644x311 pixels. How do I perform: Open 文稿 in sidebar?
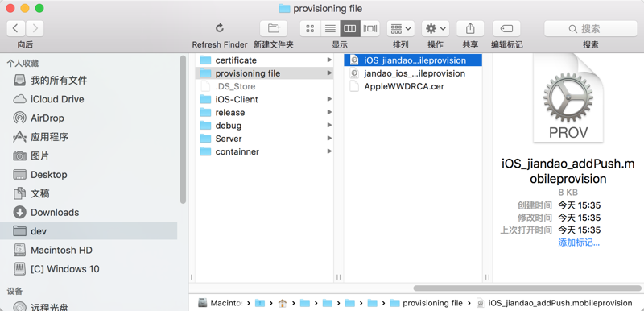click(x=89, y=193)
